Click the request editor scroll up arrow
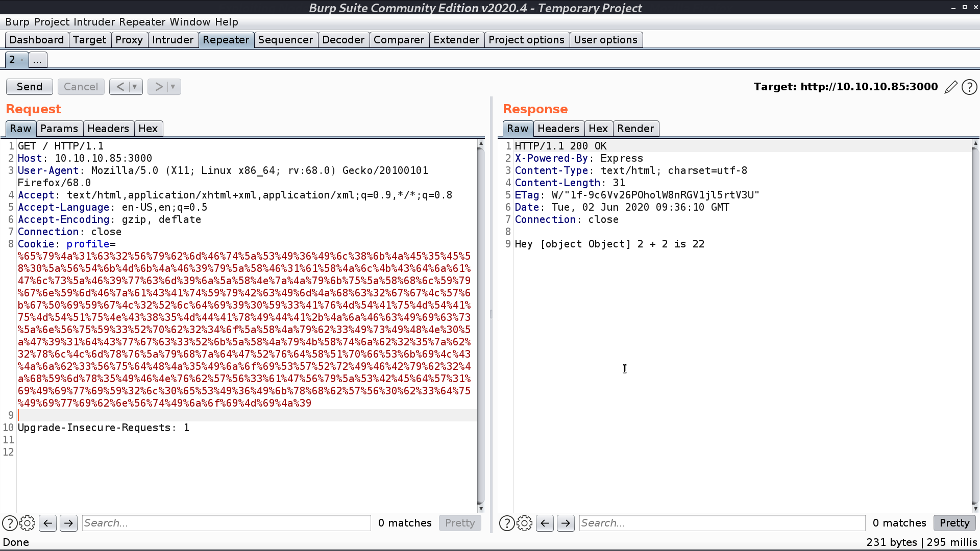The height and width of the screenshot is (551, 980). [x=480, y=144]
